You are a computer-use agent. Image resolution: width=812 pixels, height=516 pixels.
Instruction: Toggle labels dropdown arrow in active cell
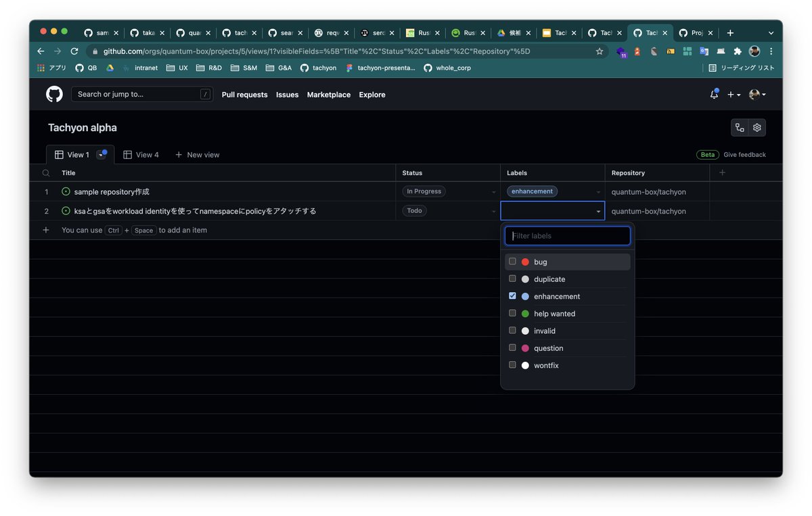598,212
